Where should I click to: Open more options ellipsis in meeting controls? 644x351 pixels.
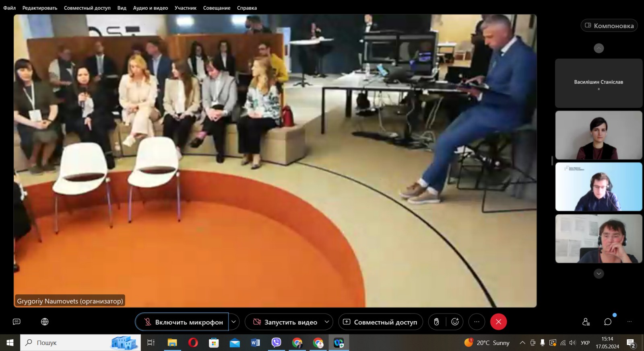[477, 322]
